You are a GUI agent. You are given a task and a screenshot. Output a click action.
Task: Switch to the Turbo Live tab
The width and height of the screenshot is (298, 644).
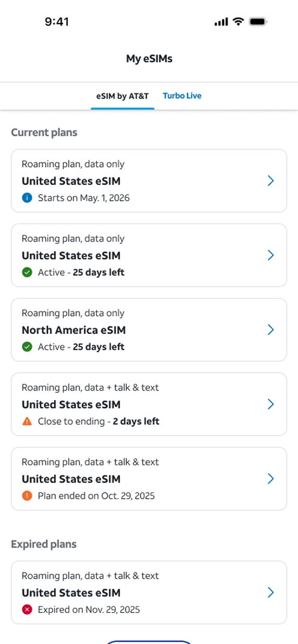(182, 96)
